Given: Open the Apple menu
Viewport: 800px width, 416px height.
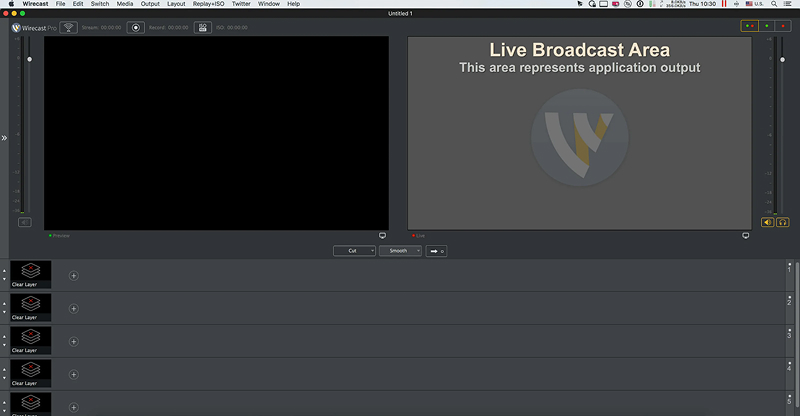Looking at the screenshot, I should coord(11,4).
